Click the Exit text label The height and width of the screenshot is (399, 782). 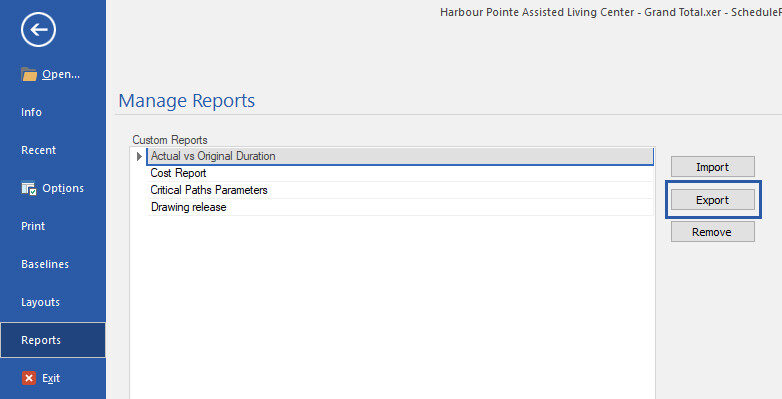pyautogui.click(x=51, y=378)
